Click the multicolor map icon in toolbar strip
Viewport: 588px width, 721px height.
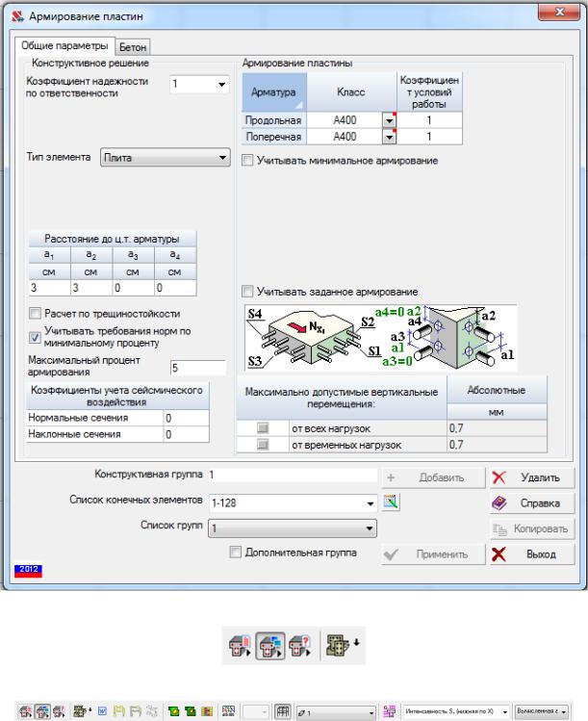tap(207, 711)
